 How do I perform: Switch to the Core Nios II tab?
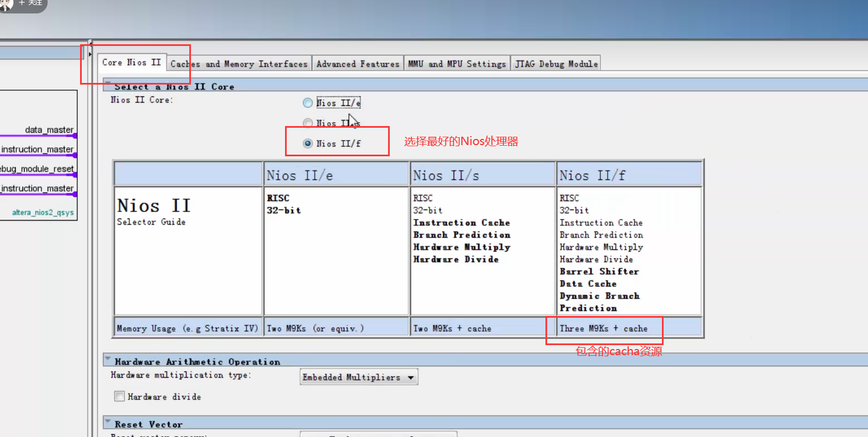(132, 62)
